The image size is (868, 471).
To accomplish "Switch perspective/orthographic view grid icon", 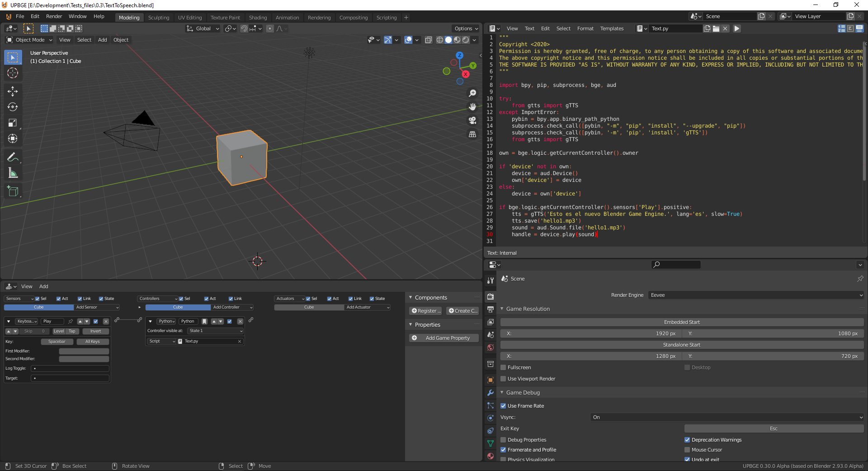I will (472, 134).
